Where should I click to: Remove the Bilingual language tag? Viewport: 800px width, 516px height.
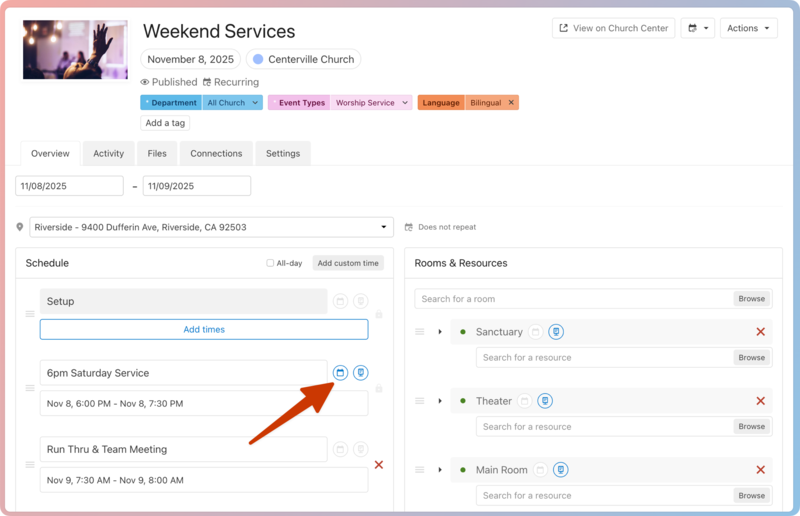[x=511, y=103]
